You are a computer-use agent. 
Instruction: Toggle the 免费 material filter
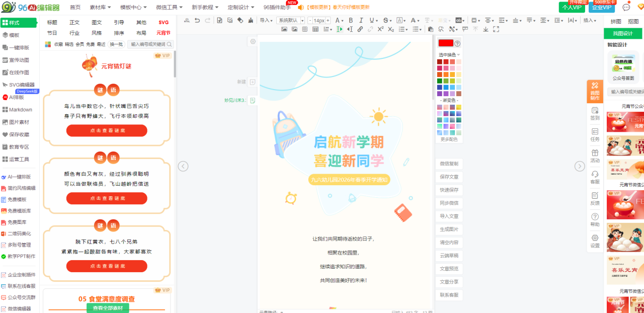click(90, 44)
